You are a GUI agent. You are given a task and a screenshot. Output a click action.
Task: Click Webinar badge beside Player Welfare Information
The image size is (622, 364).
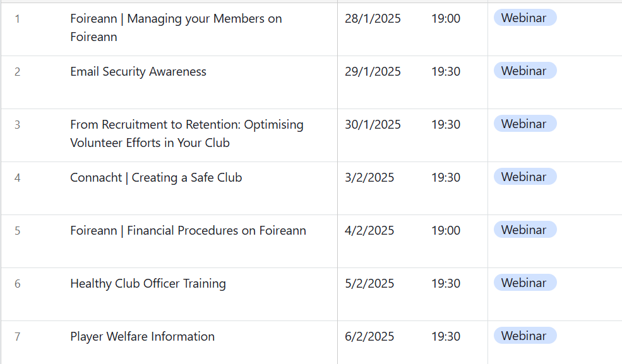click(x=525, y=336)
